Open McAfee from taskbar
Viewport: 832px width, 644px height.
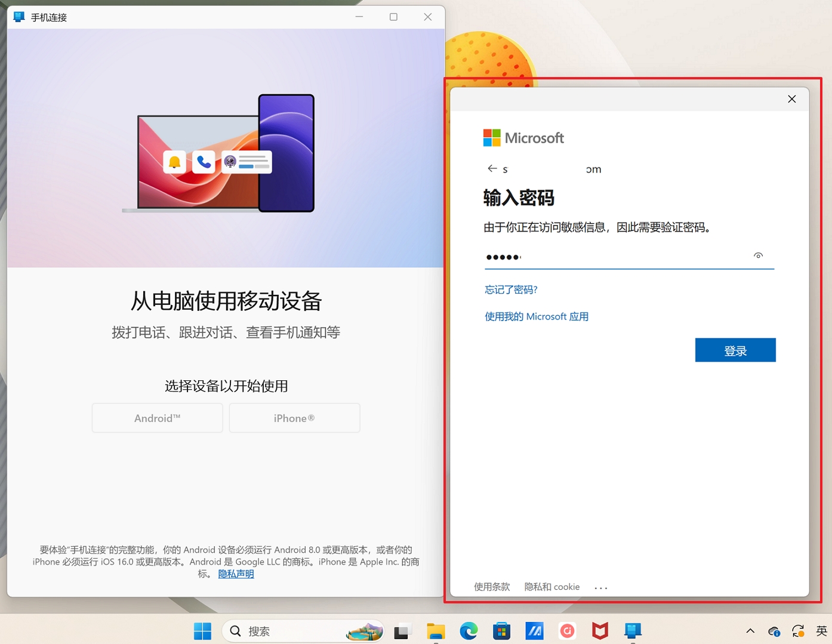click(x=600, y=631)
